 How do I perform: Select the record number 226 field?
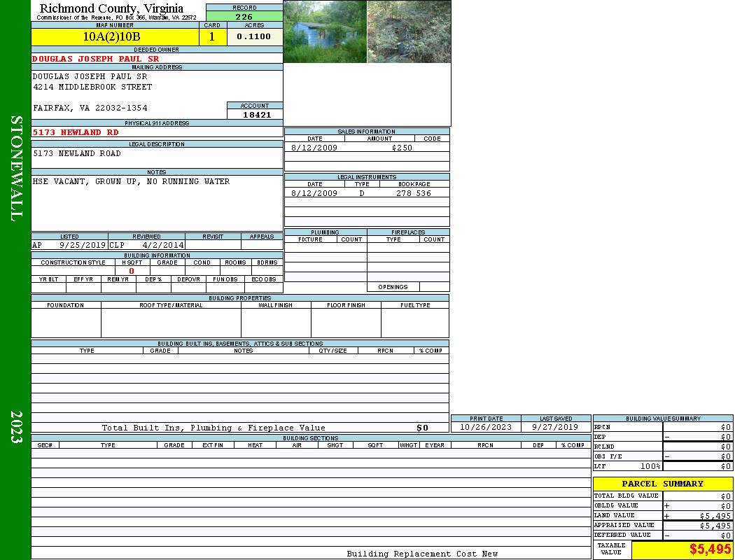point(244,17)
